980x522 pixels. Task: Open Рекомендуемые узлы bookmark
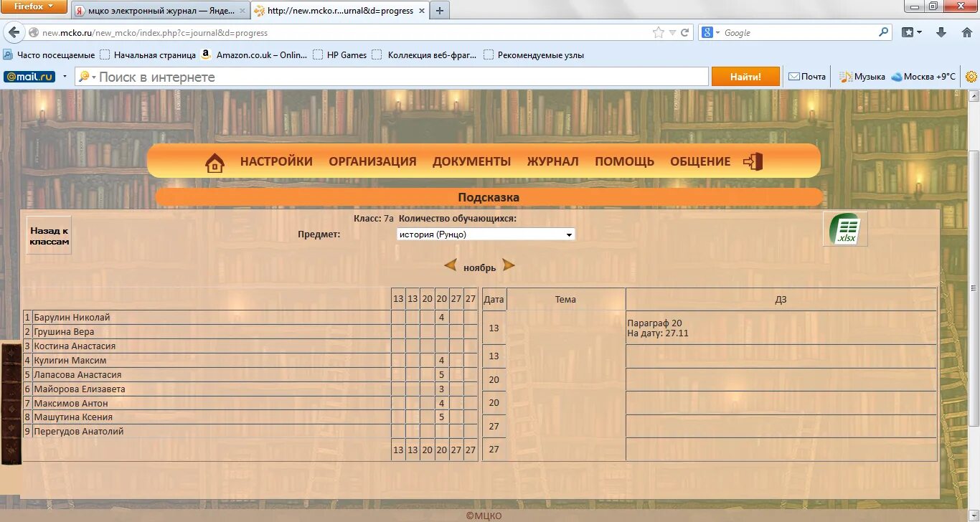(x=534, y=54)
